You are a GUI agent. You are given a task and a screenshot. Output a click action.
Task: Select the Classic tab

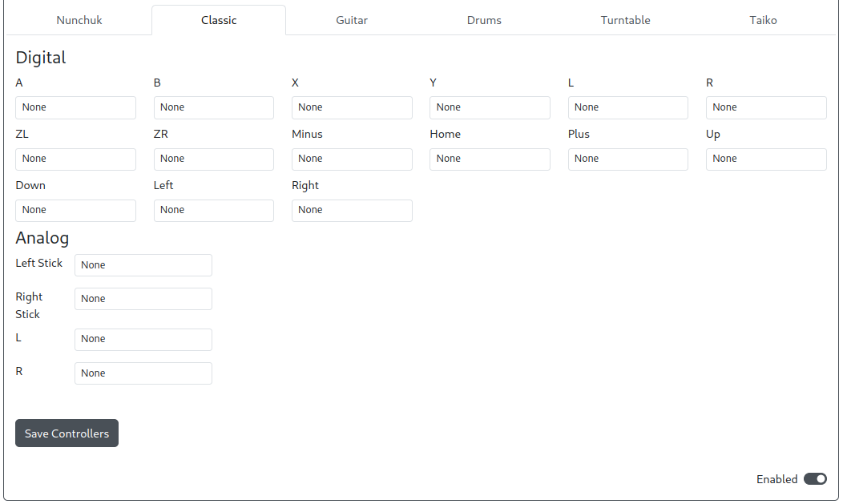tap(219, 20)
